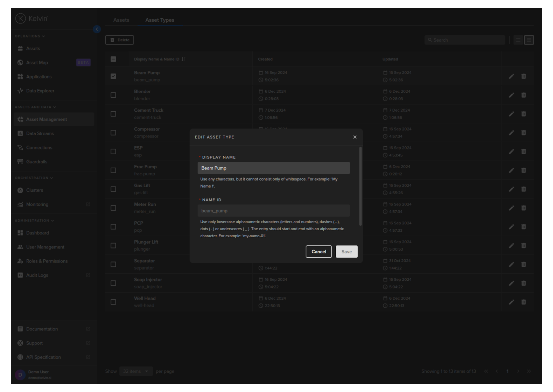Click the Kelvin logo icon
This screenshot has width=553, height=392.
(21, 19)
